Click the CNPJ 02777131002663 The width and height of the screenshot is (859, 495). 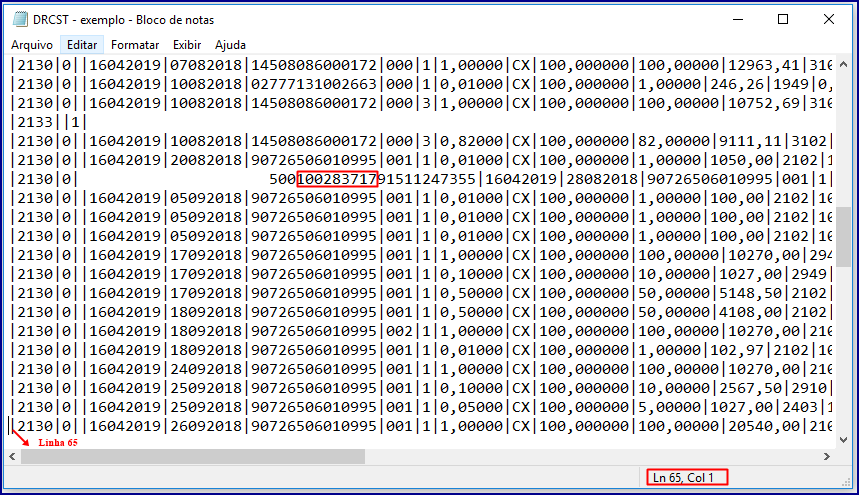pyautogui.click(x=314, y=84)
